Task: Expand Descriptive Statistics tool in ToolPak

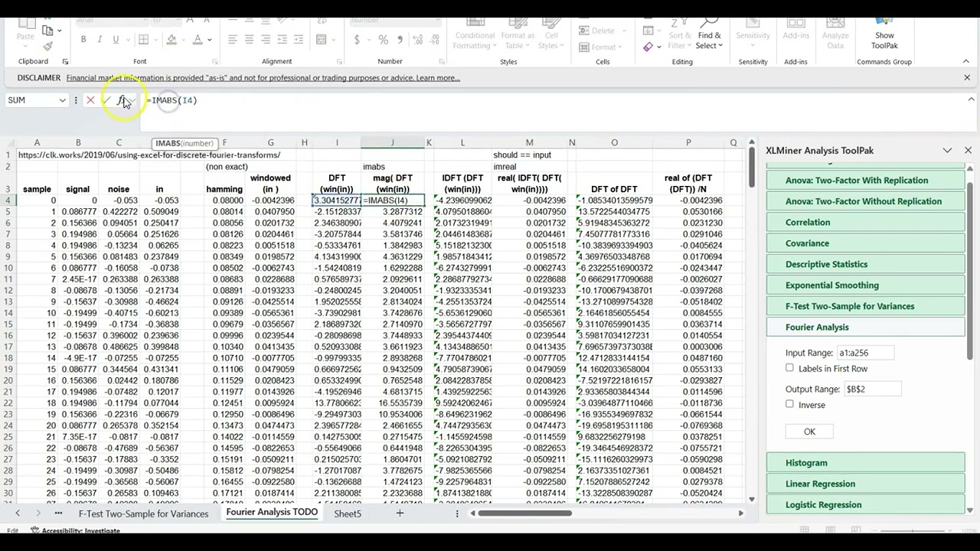Action: (x=865, y=264)
